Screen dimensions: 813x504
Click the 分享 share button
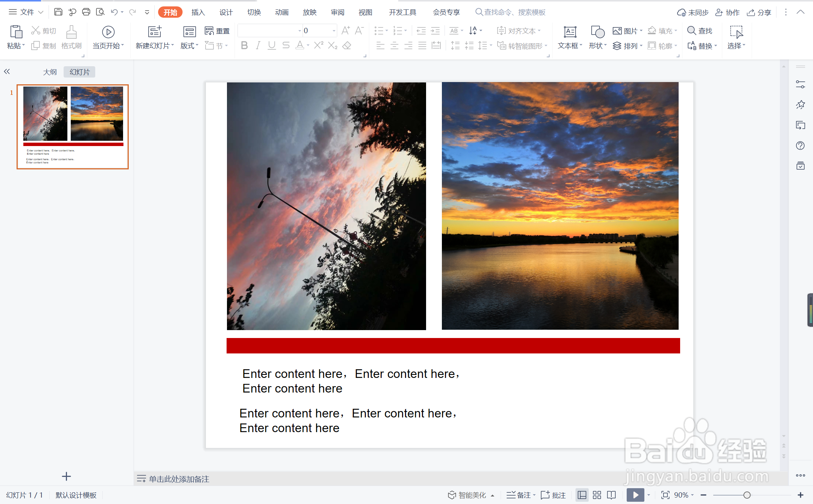[x=759, y=12]
